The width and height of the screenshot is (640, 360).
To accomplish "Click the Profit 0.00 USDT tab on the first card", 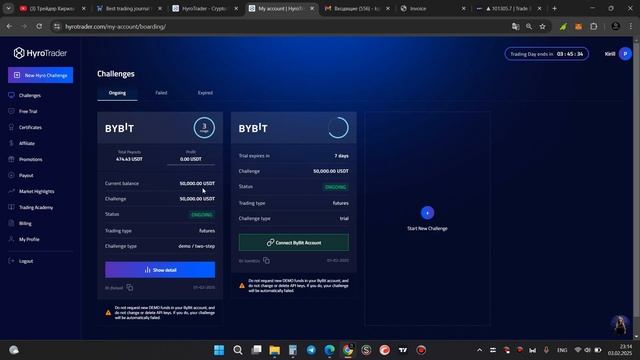I will pos(191,156).
